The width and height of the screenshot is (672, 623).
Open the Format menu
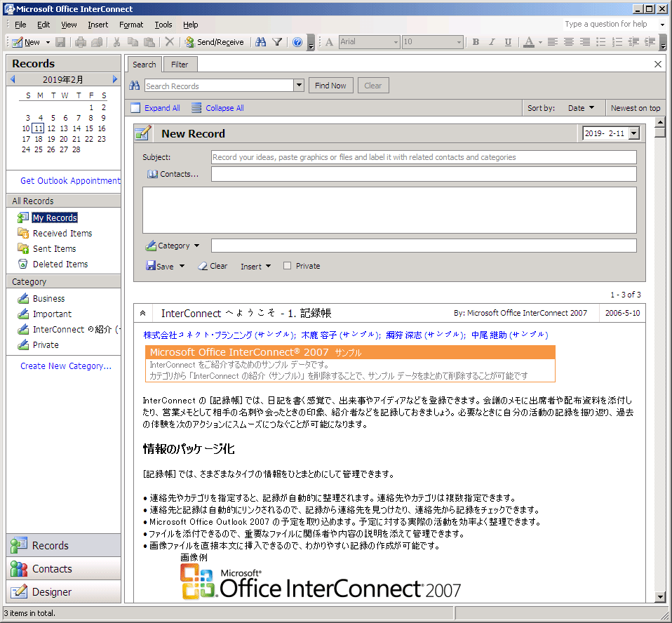130,25
